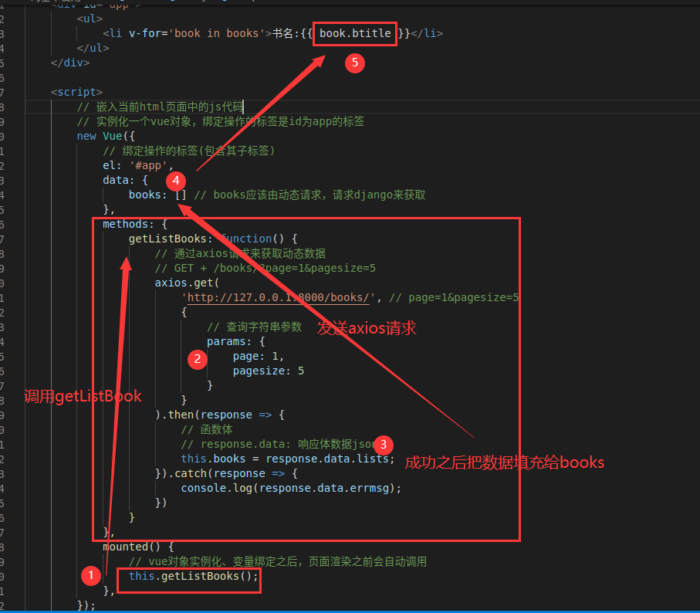Click the 'params: {' line
The image size is (700, 613).
pyautogui.click(x=235, y=341)
